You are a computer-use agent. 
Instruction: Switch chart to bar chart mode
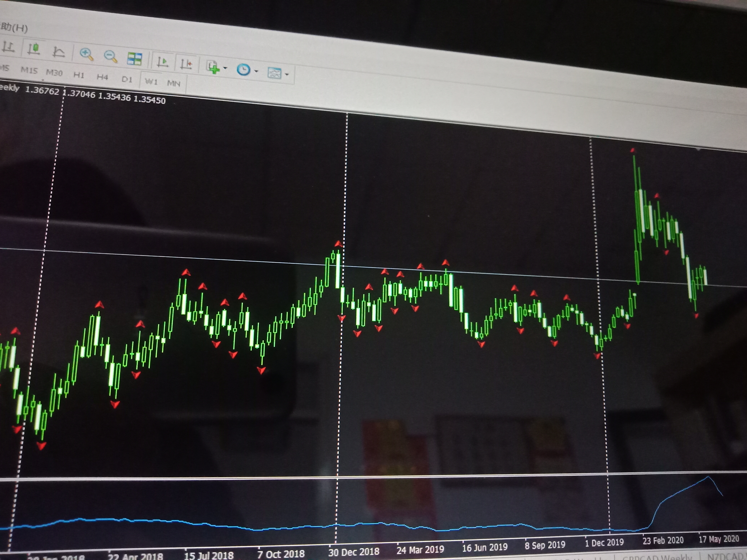click(x=8, y=47)
